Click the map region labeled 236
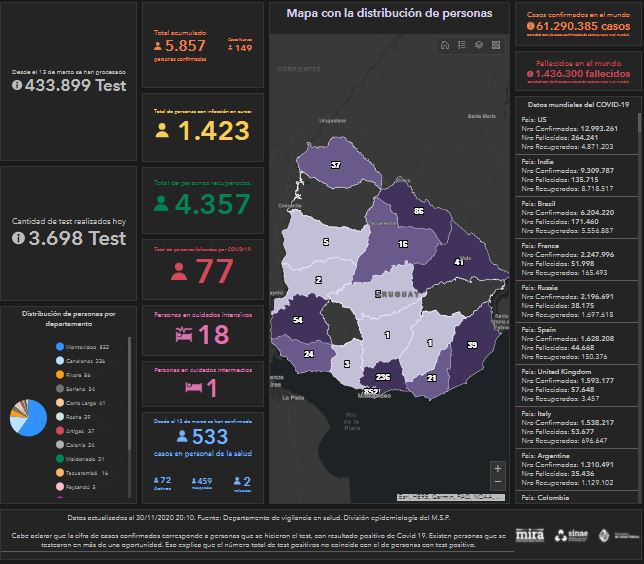Image resolution: width=644 pixels, height=564 pixels. point(382,377)
